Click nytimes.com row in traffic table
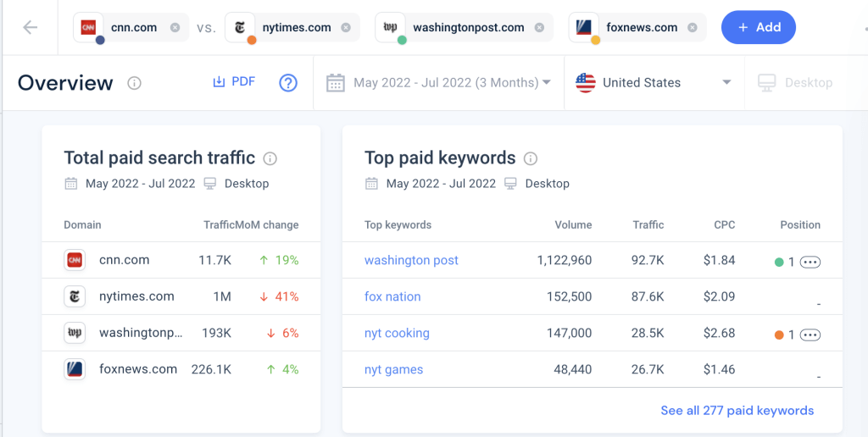Screen dimensions: 868x437 181,296
